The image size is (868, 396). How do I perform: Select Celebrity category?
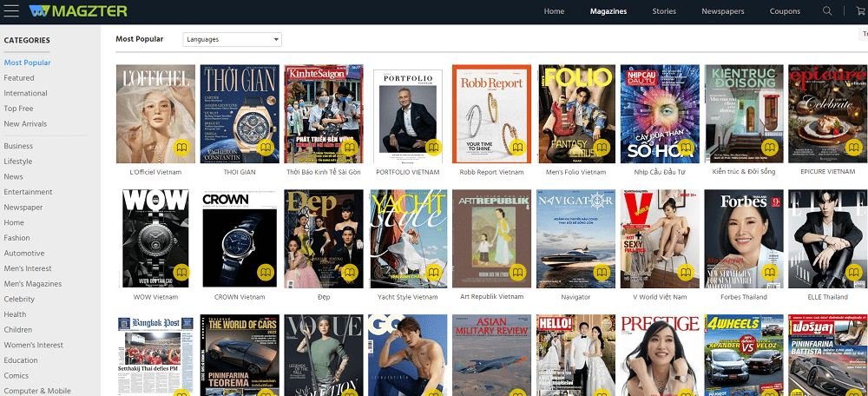tap(19, 299)
